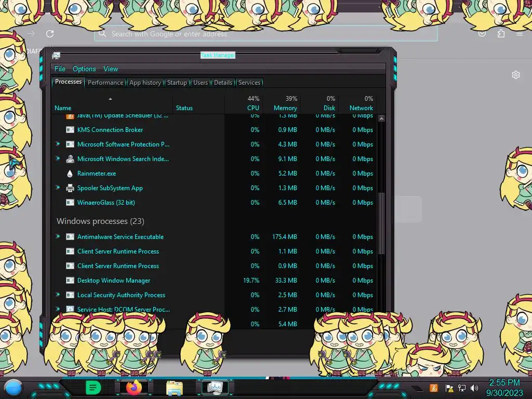Click the Rainmeter.exe water drop icon
The width and height of the screenshot is (532, 399).
click(70, 174)
